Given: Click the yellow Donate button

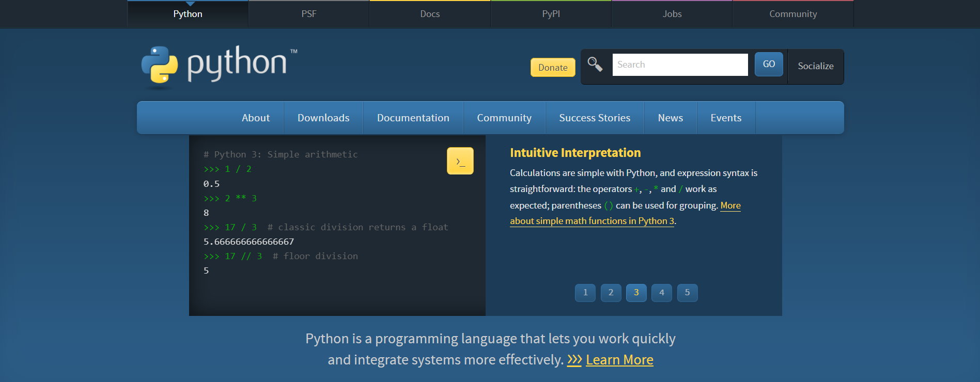Looking at the screenshot, I should click(553, 68).
